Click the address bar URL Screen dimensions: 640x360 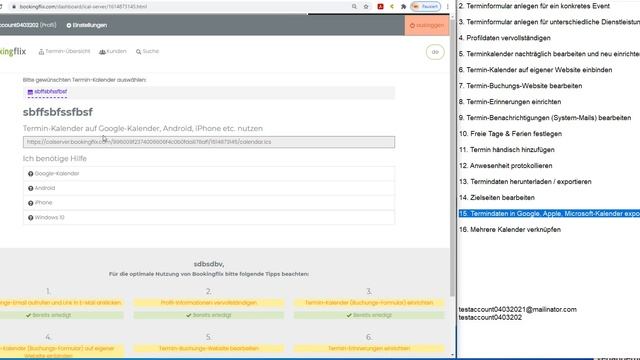(x=83, y=7)
